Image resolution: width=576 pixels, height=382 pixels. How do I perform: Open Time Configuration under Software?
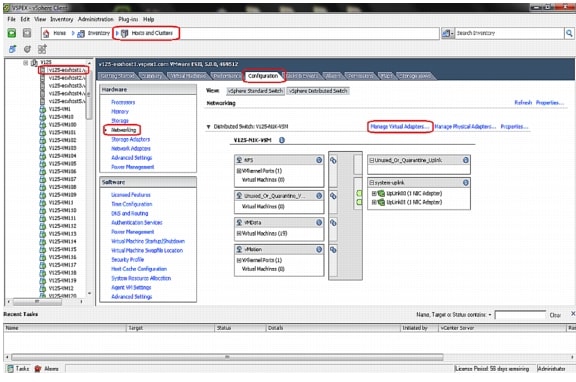pyautogui.click(x=132, y=204)
